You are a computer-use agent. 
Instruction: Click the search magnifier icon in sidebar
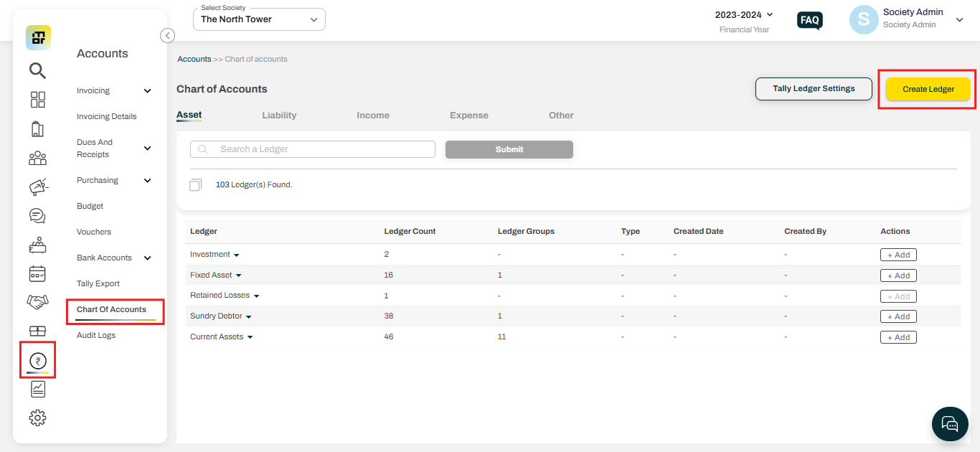[37, 70]
